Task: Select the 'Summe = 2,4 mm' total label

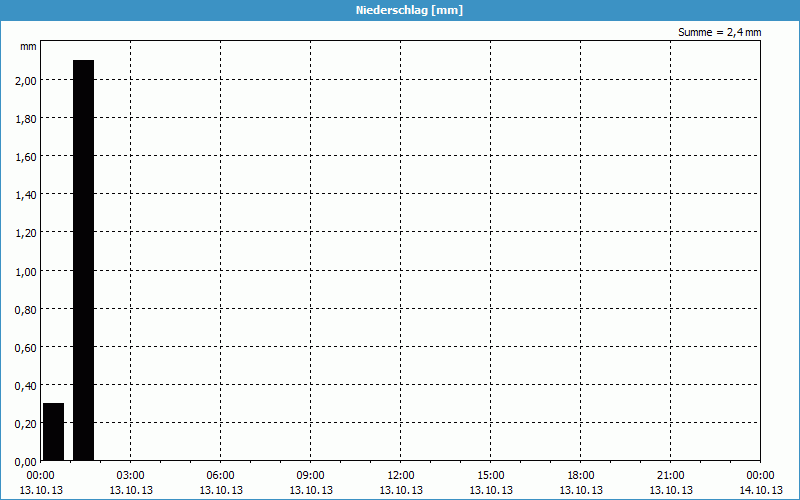Action: click(719, 32)
